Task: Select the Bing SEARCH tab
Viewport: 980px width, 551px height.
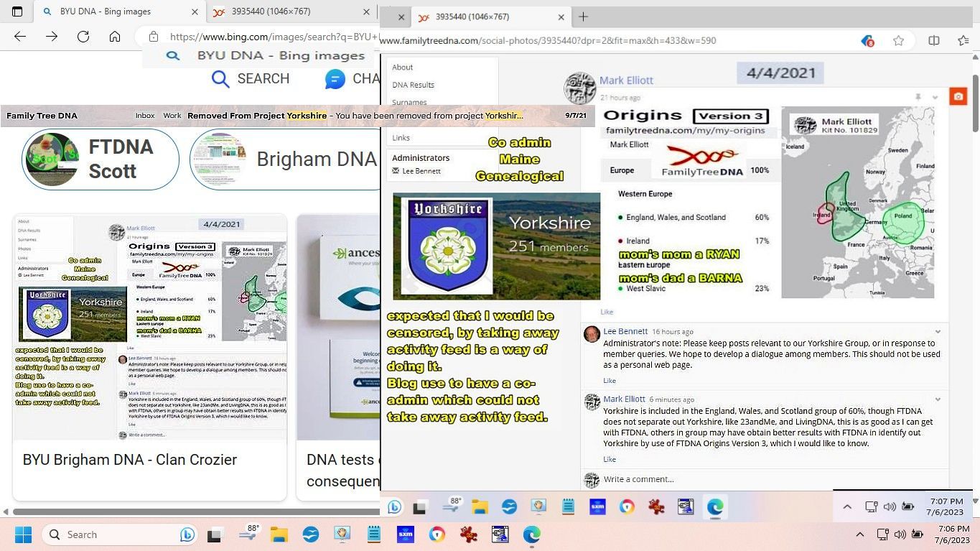Action: pos(251,79)
